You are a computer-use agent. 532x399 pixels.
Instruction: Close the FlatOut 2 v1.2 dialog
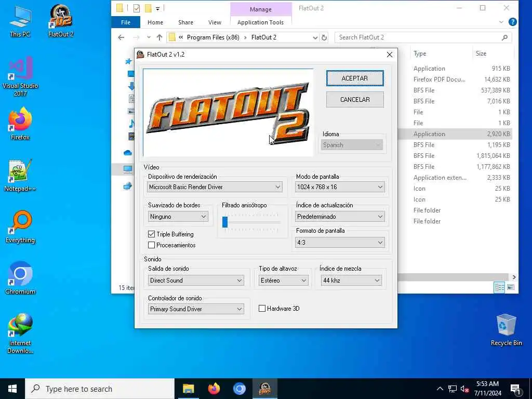[390, 55]
